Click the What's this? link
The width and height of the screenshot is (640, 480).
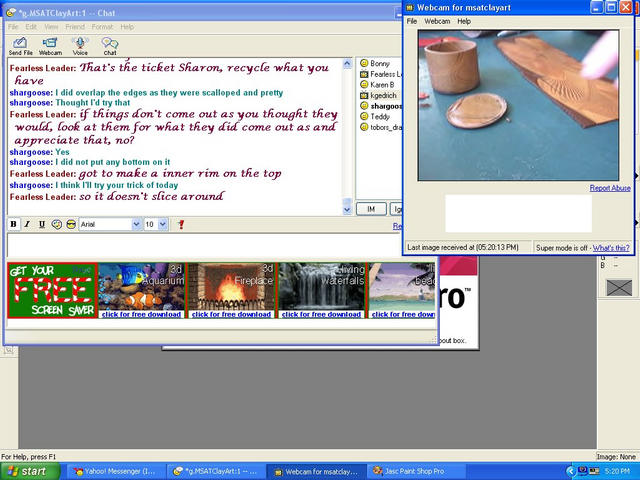point(611,248)
